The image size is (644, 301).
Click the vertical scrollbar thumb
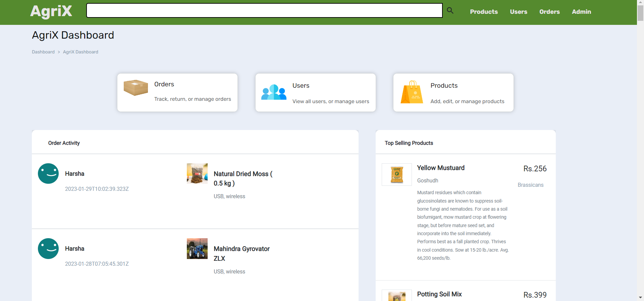640,13
